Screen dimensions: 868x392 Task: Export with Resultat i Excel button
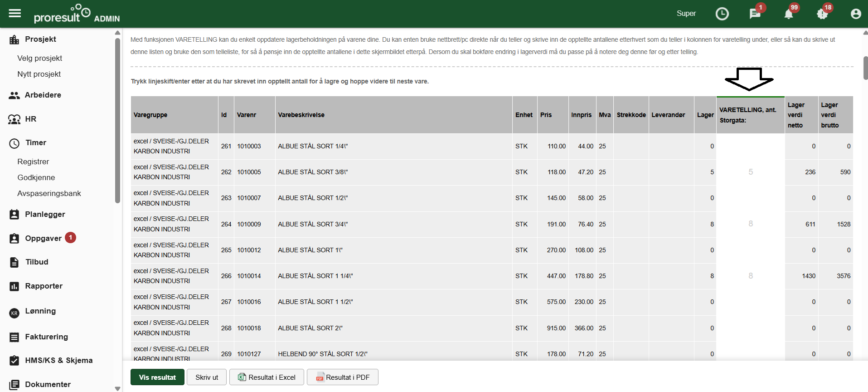coord(267,377)
